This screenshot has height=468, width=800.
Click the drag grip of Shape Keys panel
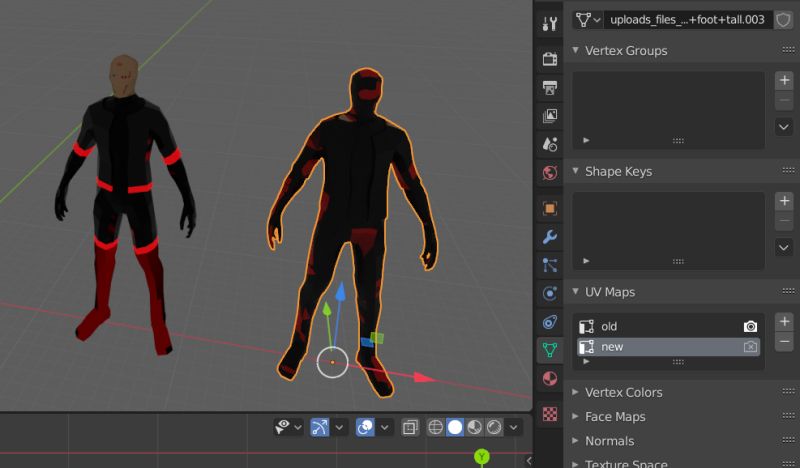[788, 170]
